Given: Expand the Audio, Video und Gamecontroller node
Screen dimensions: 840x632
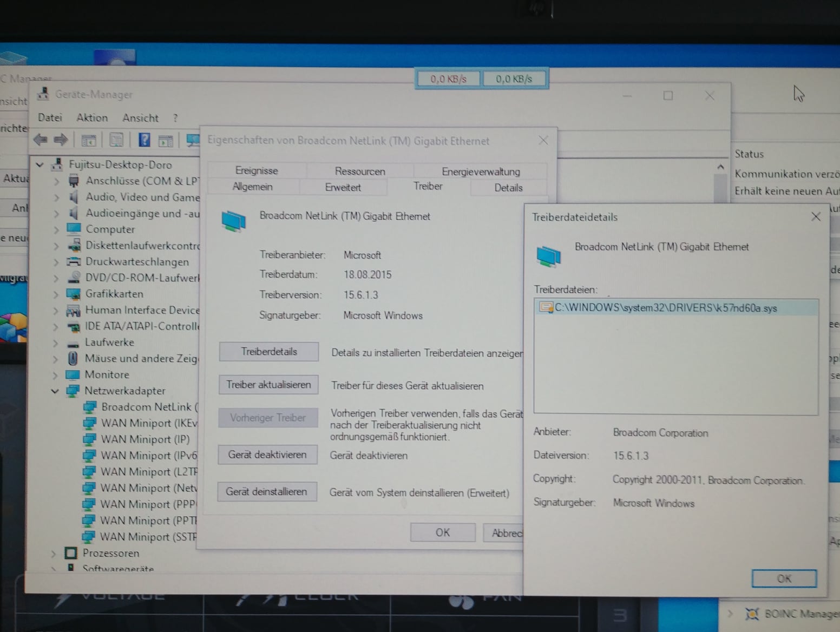Looking at the screenshot, I should [56, 198].
